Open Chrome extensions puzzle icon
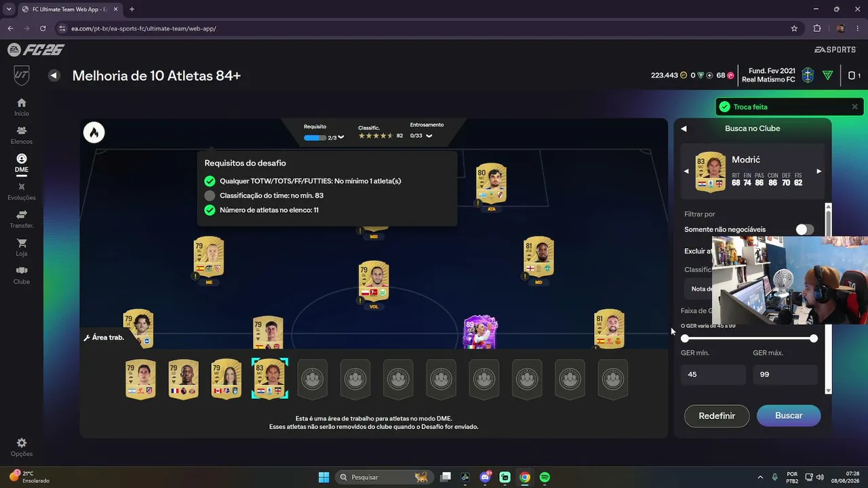 (817, 28)
